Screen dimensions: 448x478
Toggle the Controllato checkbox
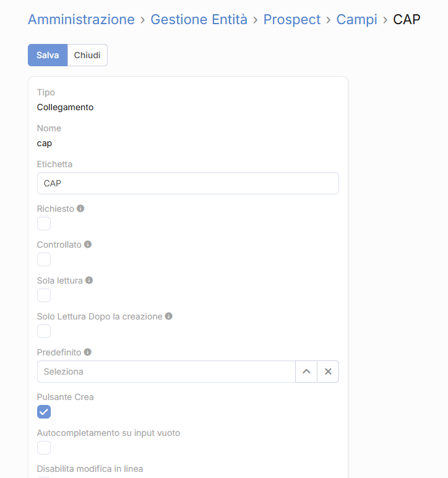(x=44, y=259)
